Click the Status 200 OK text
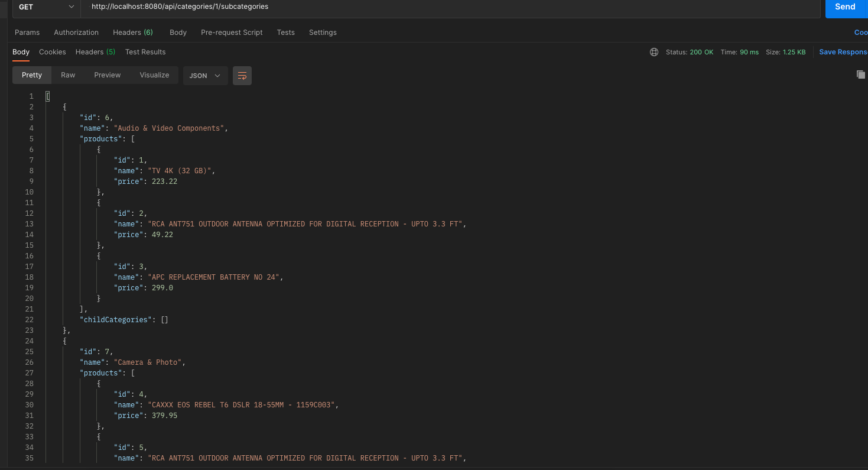This screenshot has height=470, width=868. 690,52
